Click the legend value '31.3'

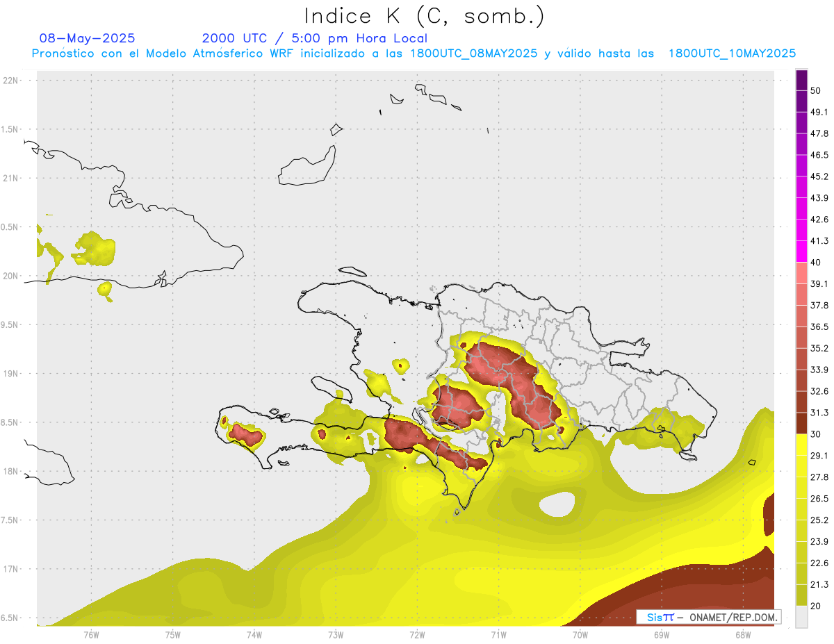819,413
